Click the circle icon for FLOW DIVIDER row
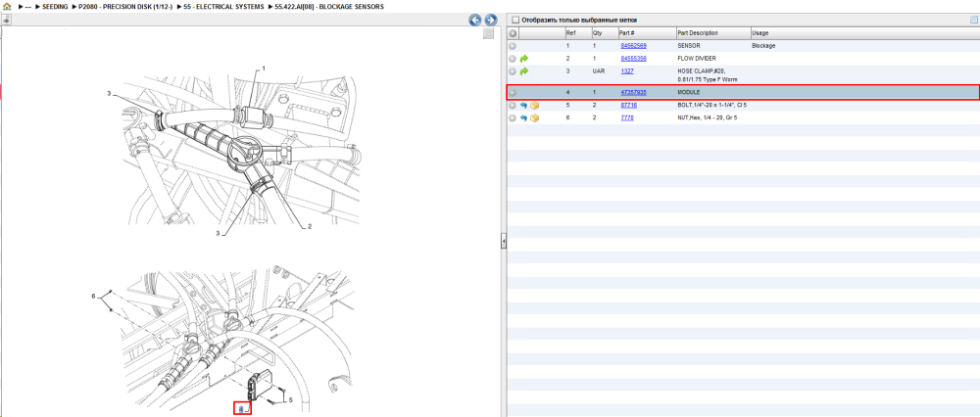The width and height of the screenshot is (980, 417). [x=513, y=59]
